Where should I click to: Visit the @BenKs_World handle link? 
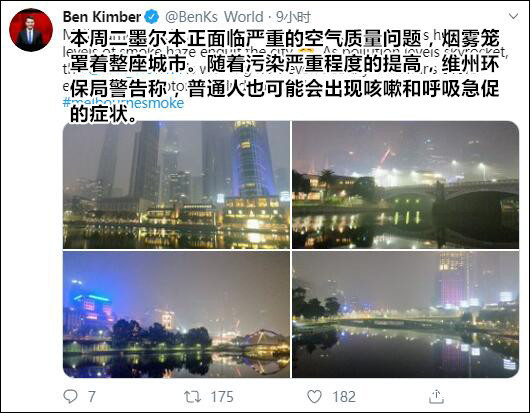[214, 17]
